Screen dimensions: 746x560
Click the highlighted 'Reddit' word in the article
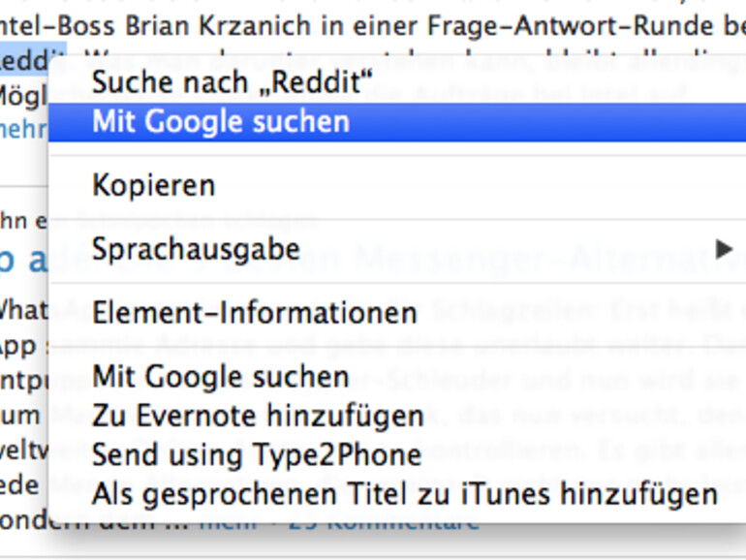(33, 60)
